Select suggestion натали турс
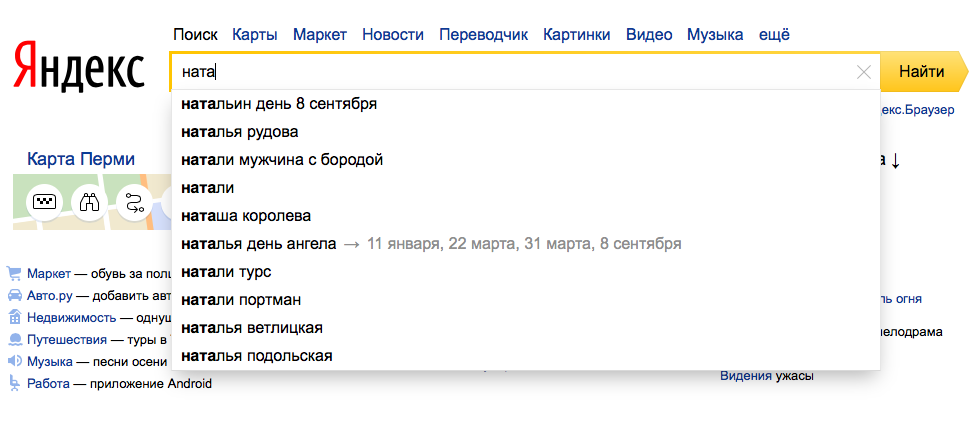977x446 pixels. (526, 272)
